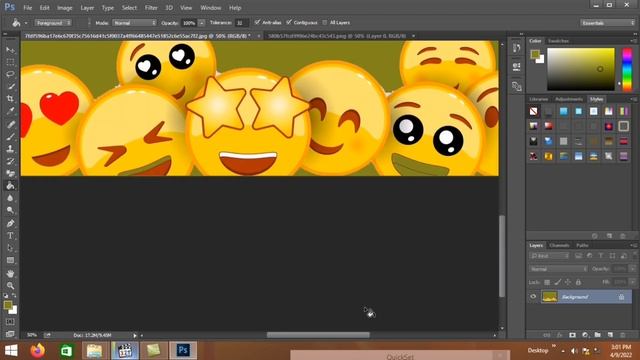Select the Path Selection tool
Viewport: 640px width, 360px height.
click(10, 248)
